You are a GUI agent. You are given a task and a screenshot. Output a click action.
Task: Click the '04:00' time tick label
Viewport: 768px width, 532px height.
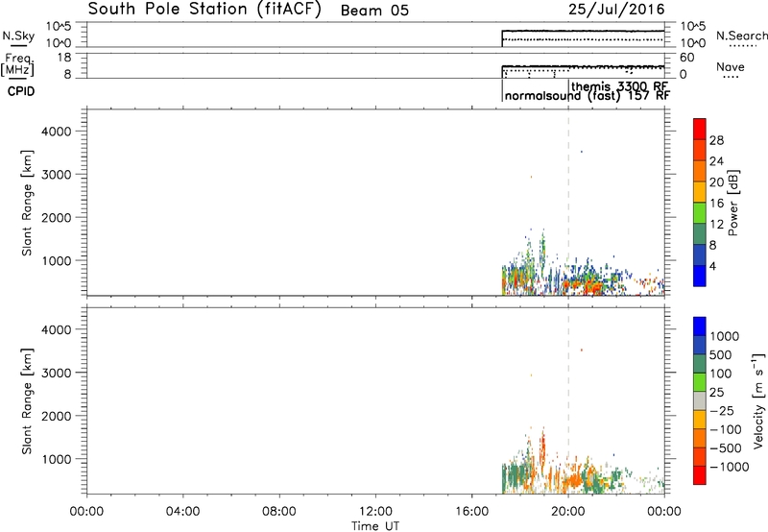point(182,512)
